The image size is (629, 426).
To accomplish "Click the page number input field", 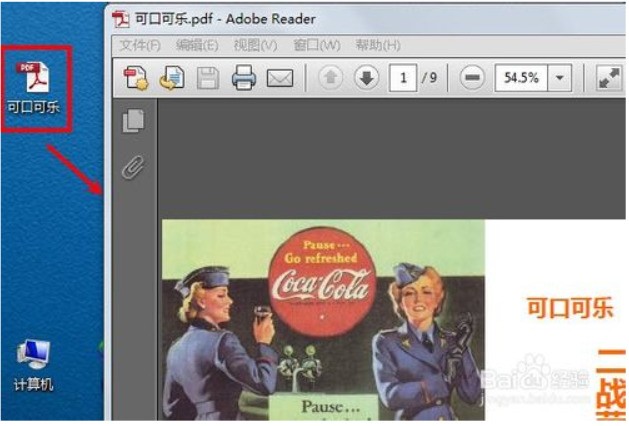I will [x=402, y=78].
